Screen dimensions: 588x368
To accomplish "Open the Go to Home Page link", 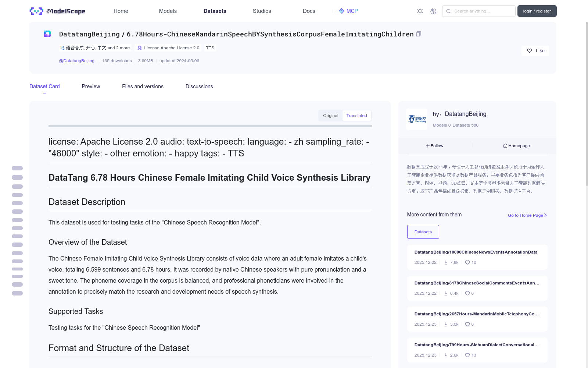I will (x=527, y=215).
